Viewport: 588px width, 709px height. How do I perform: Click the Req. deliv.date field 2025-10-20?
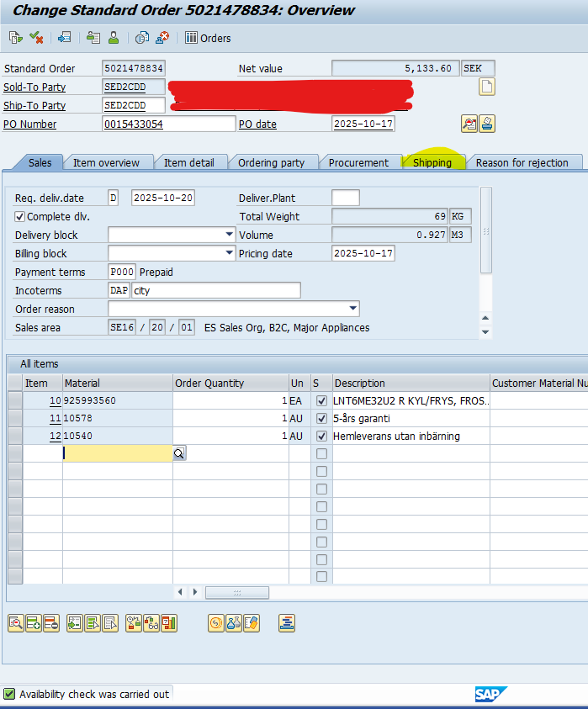click(x=163, y=198)
